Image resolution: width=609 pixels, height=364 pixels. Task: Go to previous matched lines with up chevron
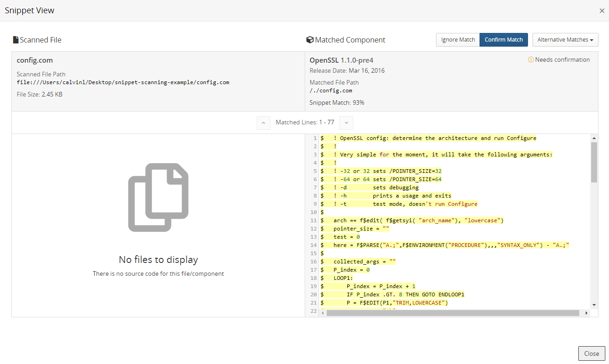pos(264,123)
